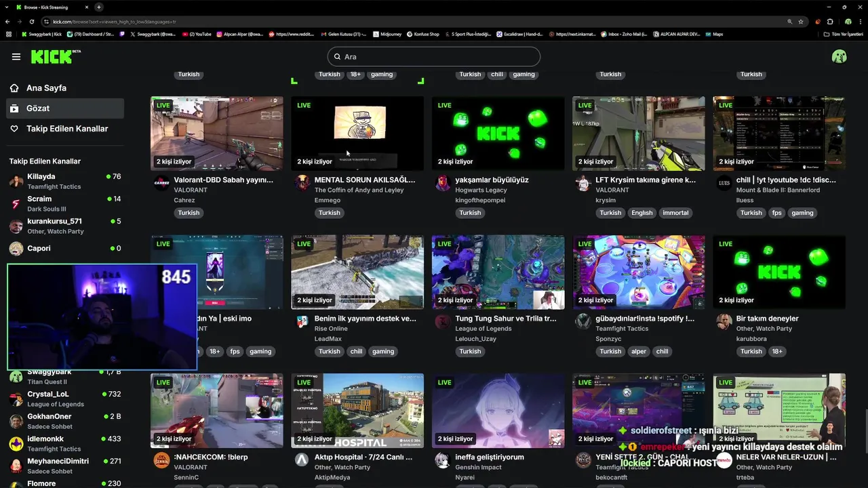The height and width of the screenshot is (488, 868).
Task: Open GokhanOner avatar in sidebar
Action: (x=16, y=422)
